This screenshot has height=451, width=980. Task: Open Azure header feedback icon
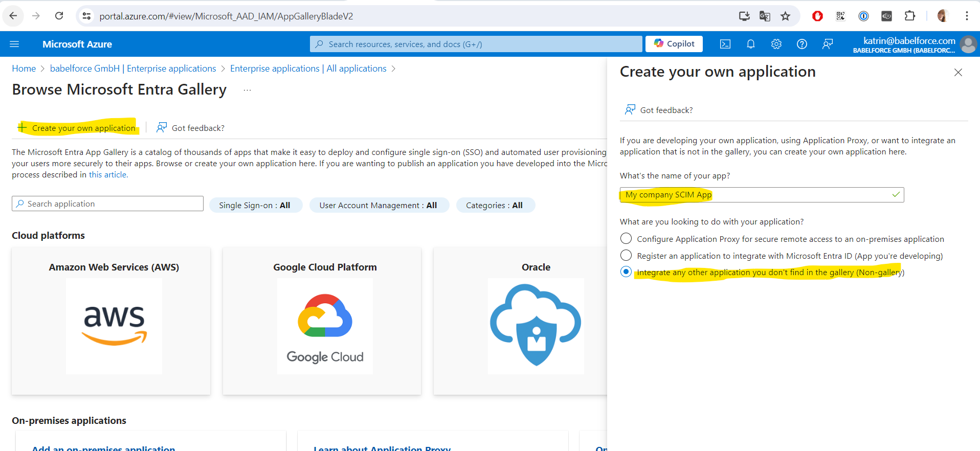click(828, 44)
